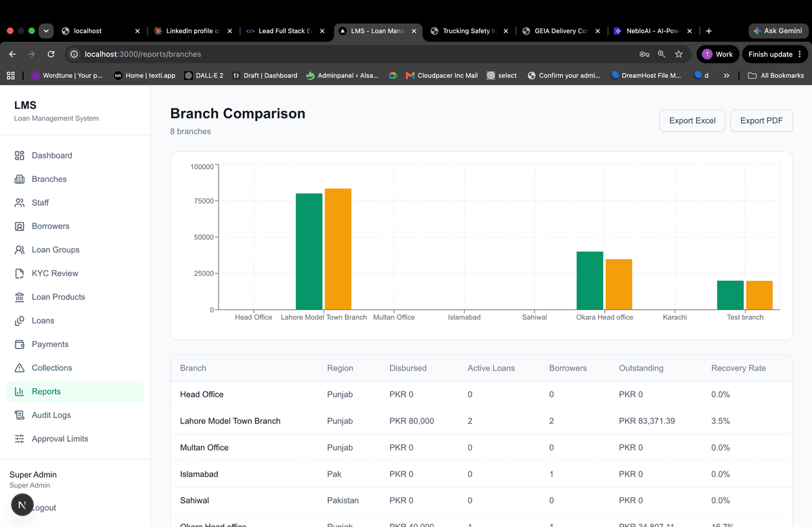This screenshot has width=812, height=527.
Task: Click the Branches building icon
Action: coord(20,179)
